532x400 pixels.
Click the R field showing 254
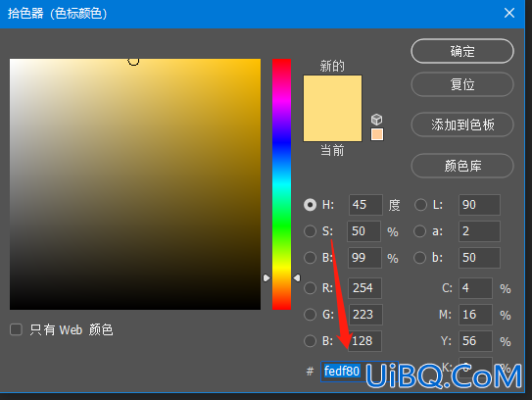click(x=365, y=288)
